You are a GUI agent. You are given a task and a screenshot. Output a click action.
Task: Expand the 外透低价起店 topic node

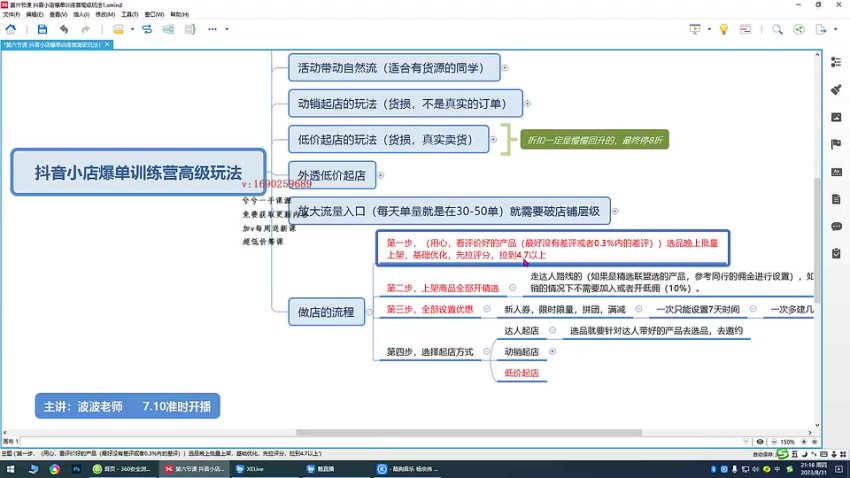[382, 176]
